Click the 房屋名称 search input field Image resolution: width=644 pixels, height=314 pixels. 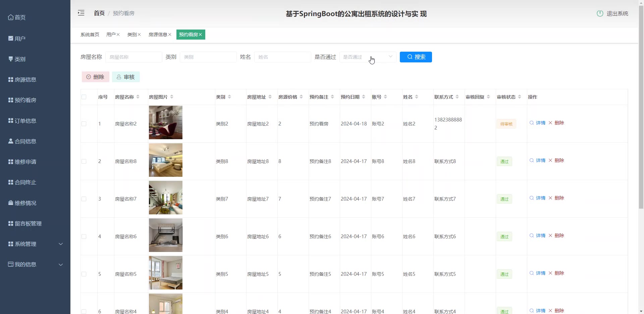point(133,57)
